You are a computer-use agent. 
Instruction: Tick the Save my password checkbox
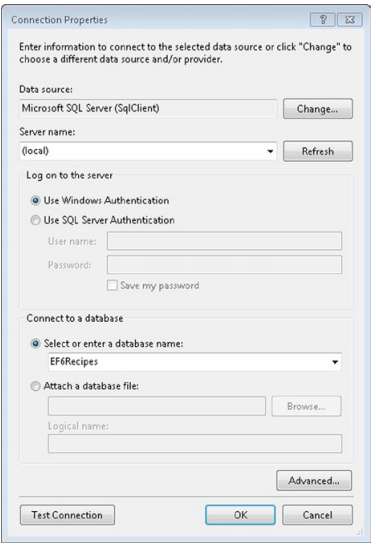(112, 285)
